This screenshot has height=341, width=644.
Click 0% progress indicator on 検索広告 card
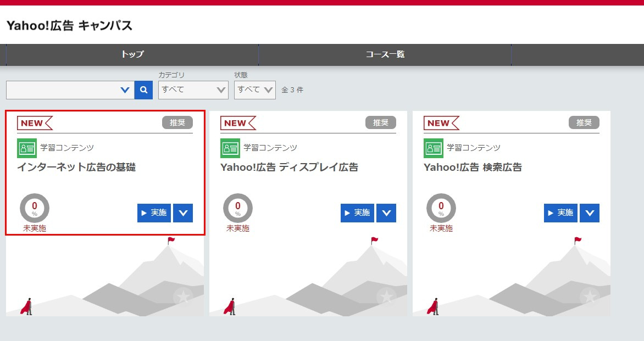pyautogui.click(x=441, y=208)
